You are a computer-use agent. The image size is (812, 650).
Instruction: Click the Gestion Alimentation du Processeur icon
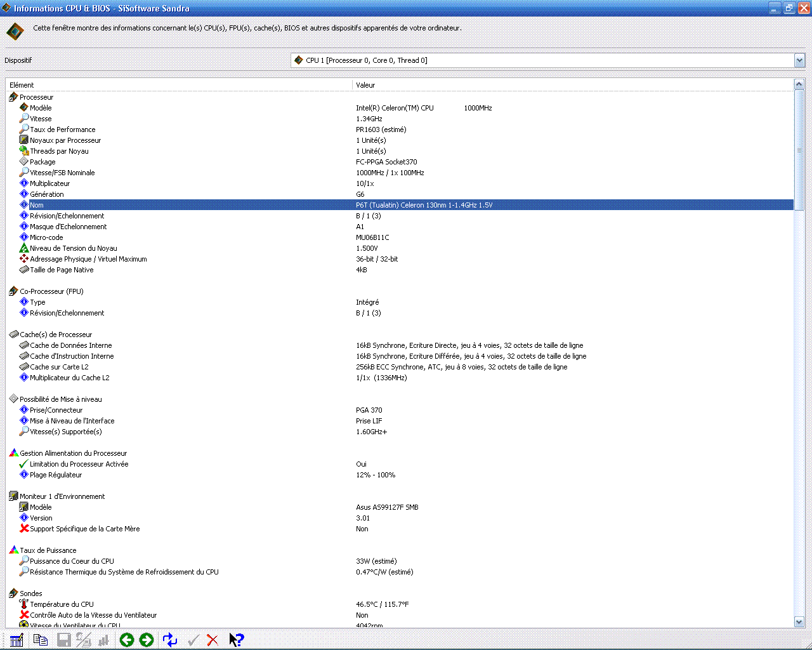pos(13,453)
